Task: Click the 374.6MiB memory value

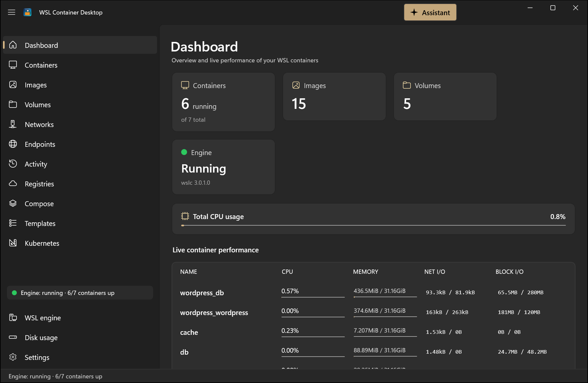Action: tap(379, 311)
